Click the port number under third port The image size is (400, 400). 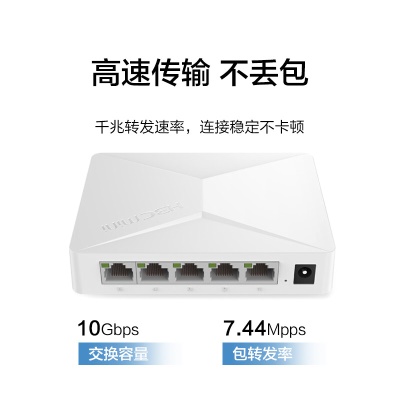(x=190, y=289)
